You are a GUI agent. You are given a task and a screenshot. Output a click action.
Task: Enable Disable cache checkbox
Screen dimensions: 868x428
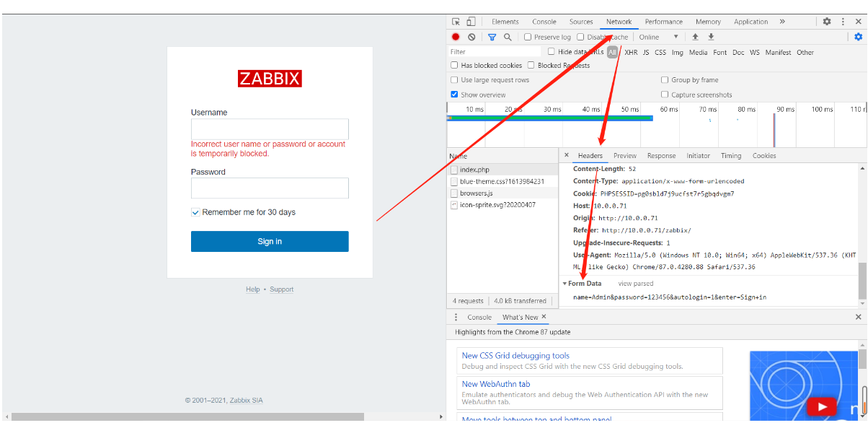[x=580, y=37]
